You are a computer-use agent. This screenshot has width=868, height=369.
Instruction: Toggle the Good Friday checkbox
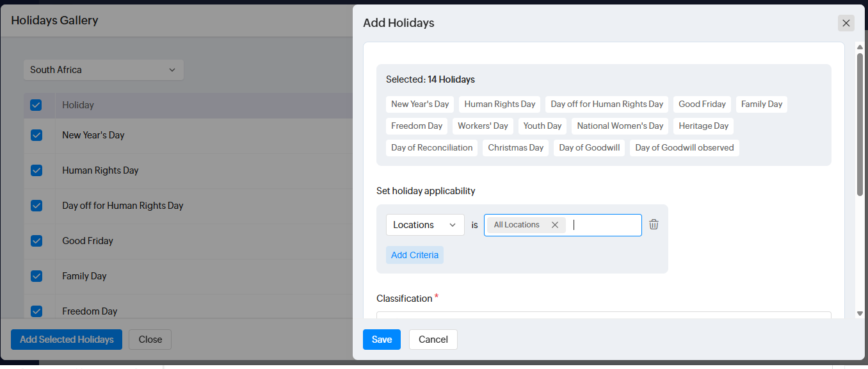tap(36, 241)
